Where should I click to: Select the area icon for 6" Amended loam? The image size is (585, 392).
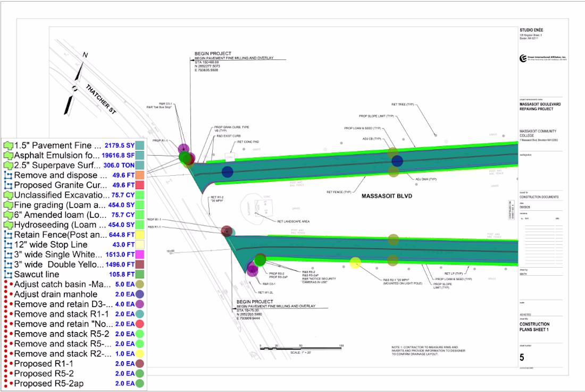tap(8, 215)
